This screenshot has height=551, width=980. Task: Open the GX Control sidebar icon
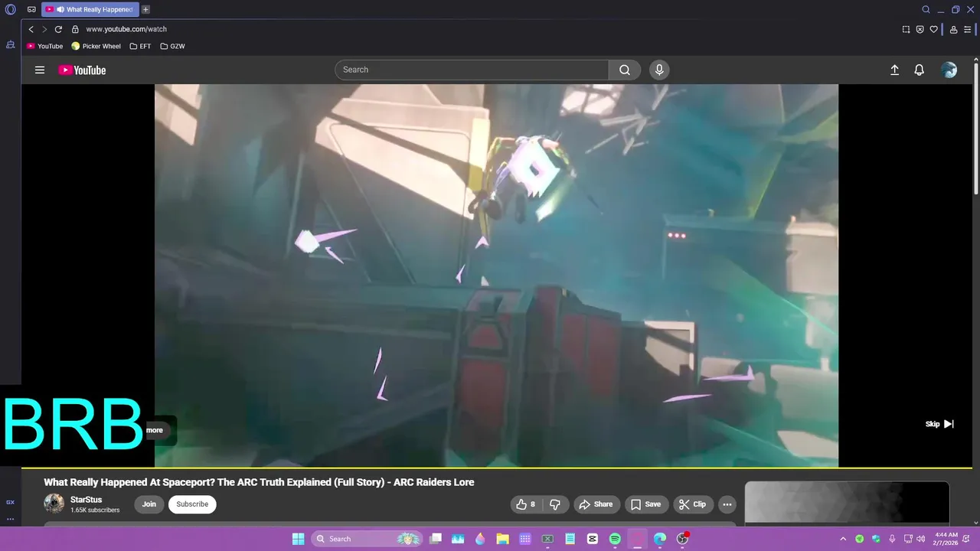10,502
